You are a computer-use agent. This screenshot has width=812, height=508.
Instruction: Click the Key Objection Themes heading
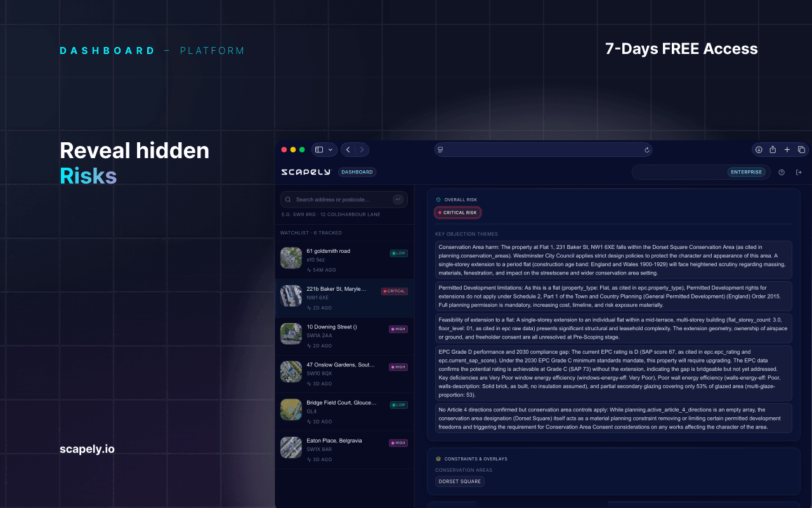466,234
